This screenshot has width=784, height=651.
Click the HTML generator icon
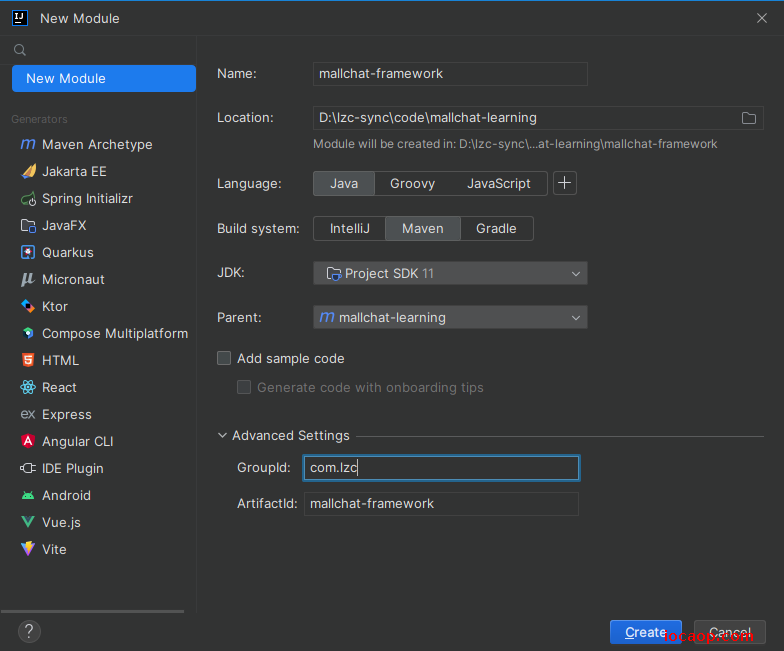(x=28, y=360)
